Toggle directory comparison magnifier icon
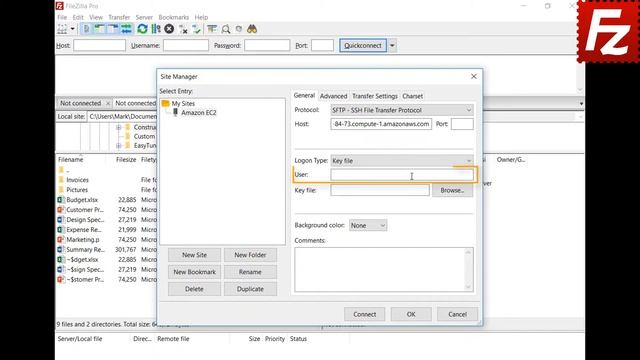640x360 pixels. click(226, 29)
